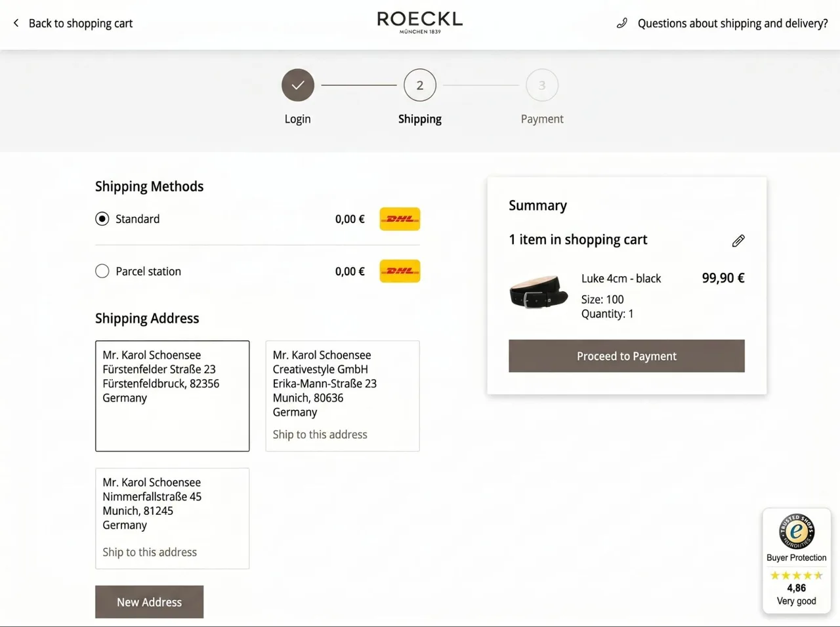Screen dimensions: 840x627
Task: Click the completed Login step checkmark
Action: coord(298,85)
